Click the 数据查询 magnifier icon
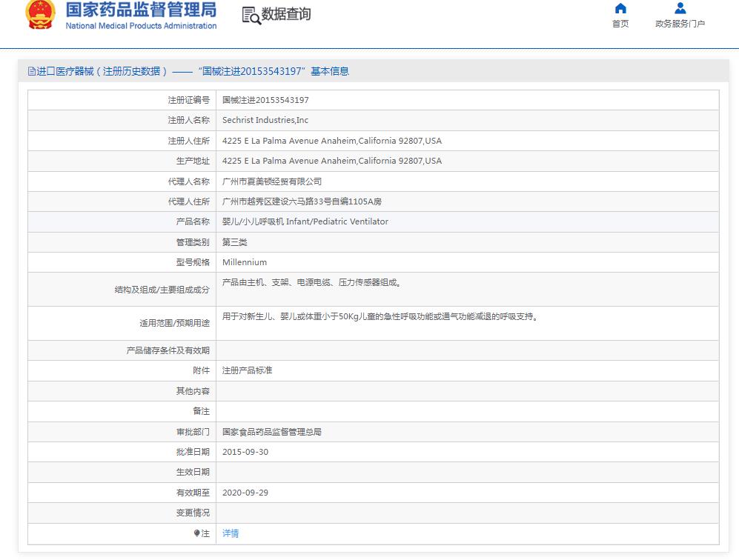The height and width of the screenshot is (560, 739). pos(251,15)
